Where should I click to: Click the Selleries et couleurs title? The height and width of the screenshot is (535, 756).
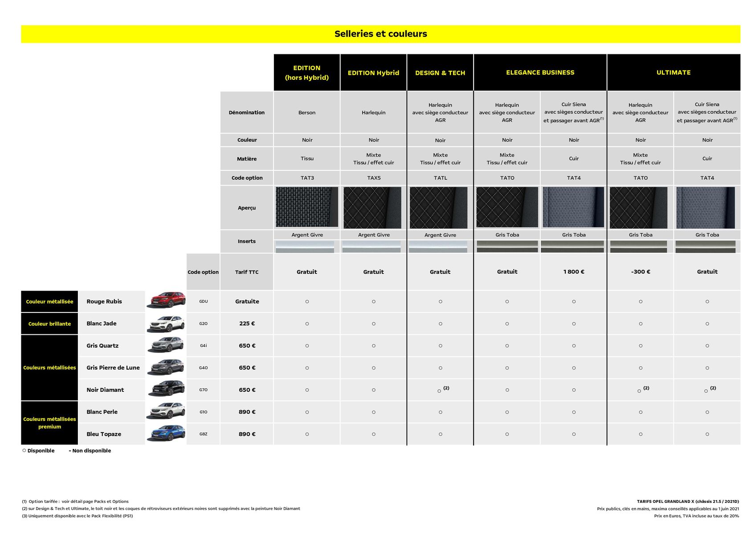coord(381,34)
